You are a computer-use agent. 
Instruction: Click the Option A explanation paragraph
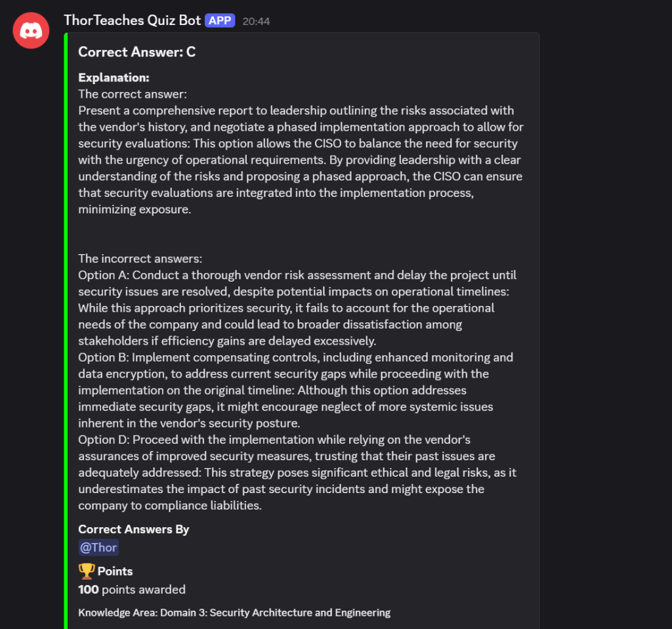pos(295,307)
